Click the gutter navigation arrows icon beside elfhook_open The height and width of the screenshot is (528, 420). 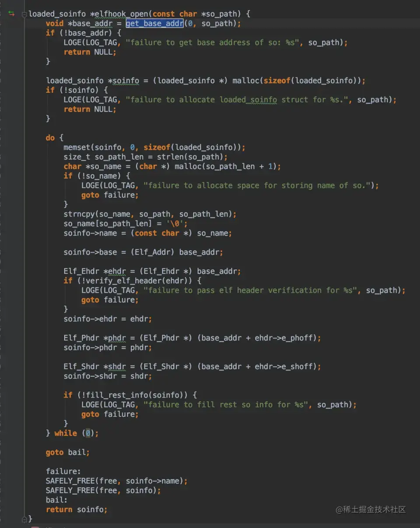[x=11, y=14]
